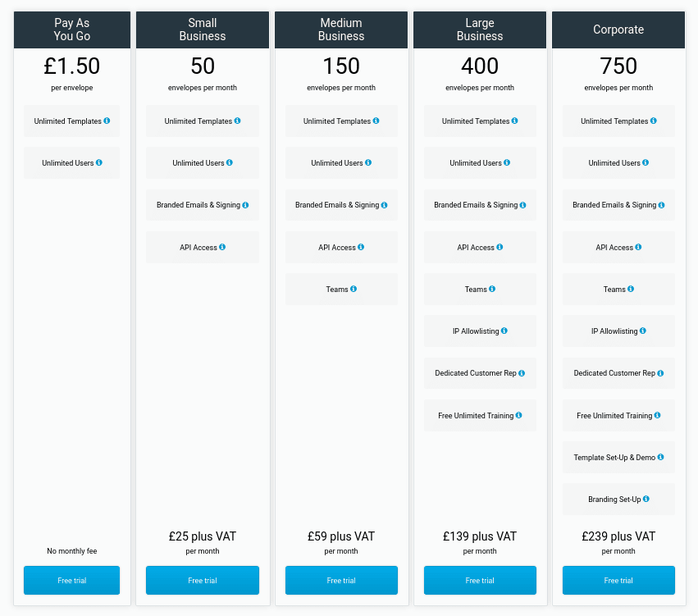The image size is (698, 616).
Task: Click the '£25 plus VAT' price text
Action: point(203,536)
